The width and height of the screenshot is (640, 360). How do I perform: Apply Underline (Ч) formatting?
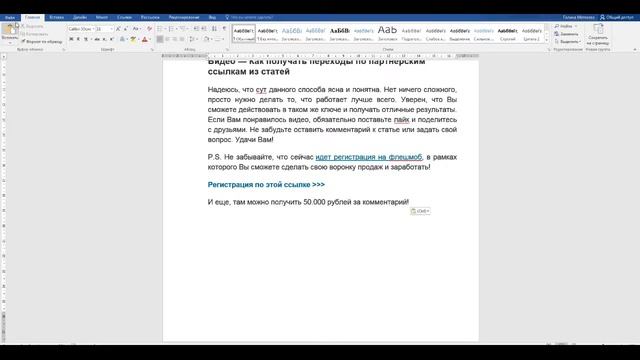pos(86,39)
